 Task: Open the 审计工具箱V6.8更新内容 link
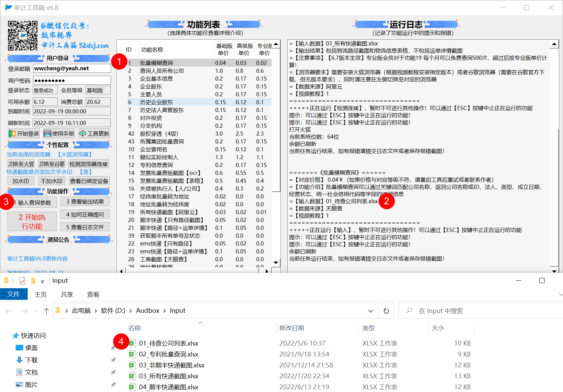point(38,259)
